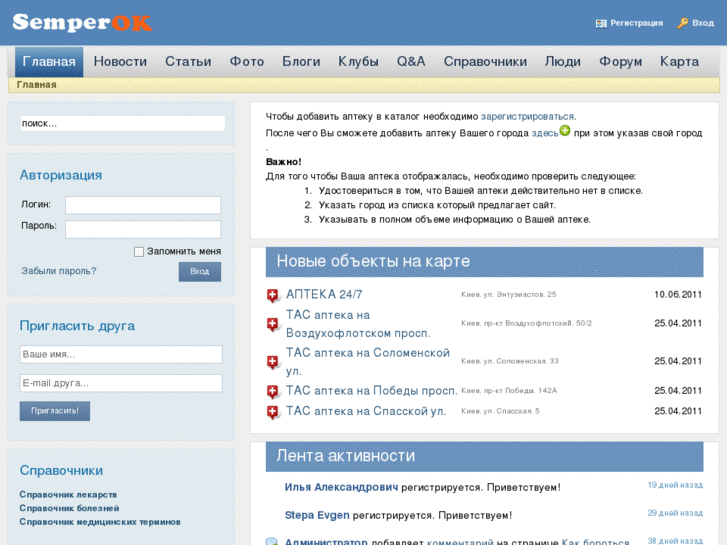
Task: Open the Новости menu item
Action: [120, 62]
